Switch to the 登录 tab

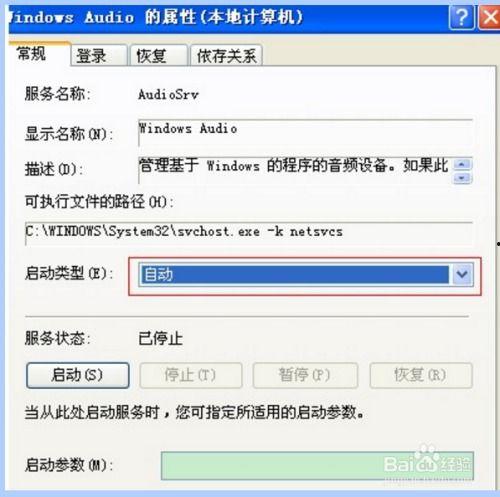pyautogui.click(x=99, y=55)
